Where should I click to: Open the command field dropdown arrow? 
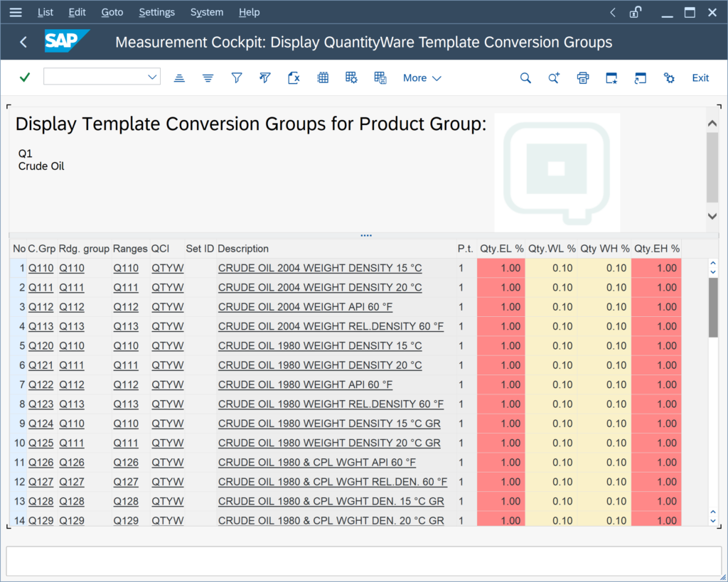click(x=152, y=77)
